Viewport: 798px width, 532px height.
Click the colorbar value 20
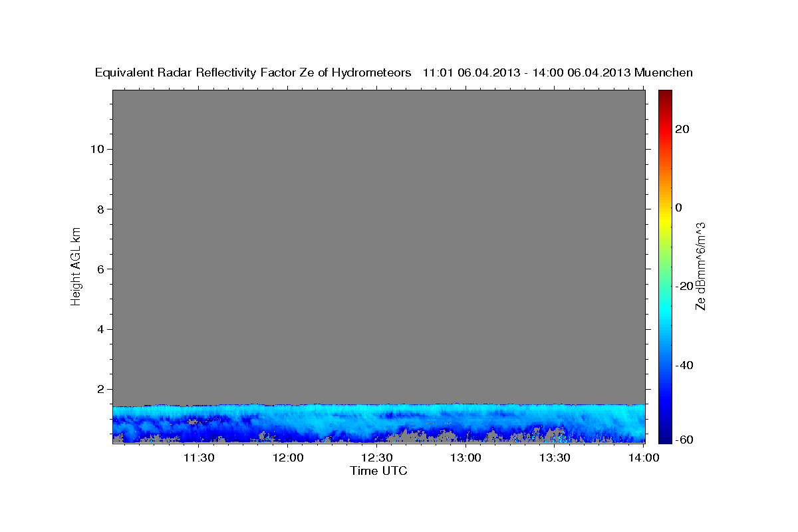tap(683, 129)
